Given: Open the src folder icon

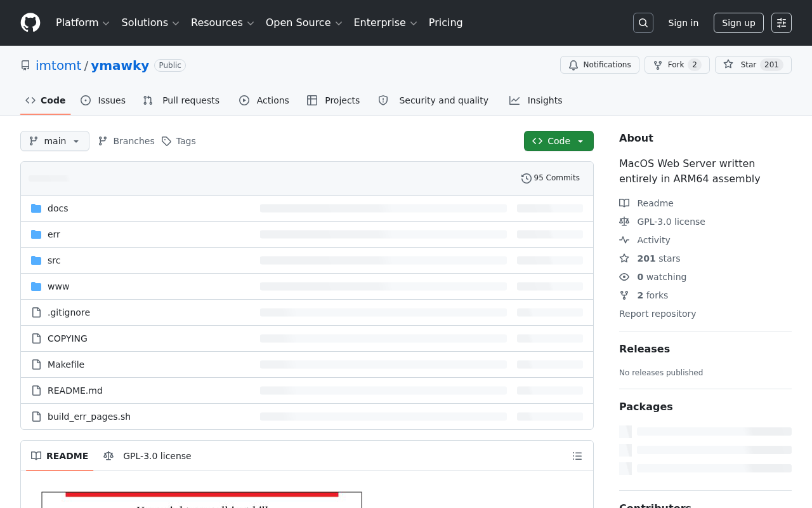Looking at the screenshot, I should [36, 260].
